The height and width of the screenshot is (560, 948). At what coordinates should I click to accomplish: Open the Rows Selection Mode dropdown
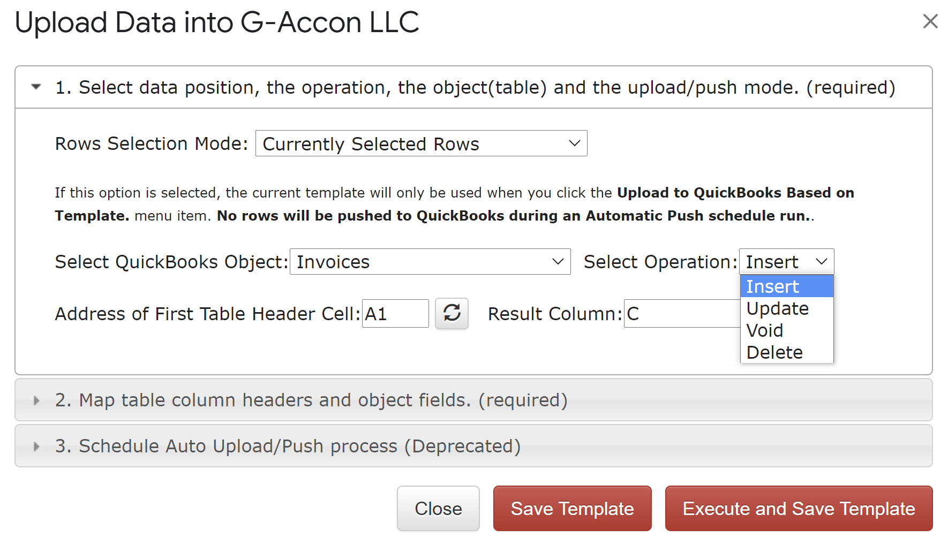421,143
